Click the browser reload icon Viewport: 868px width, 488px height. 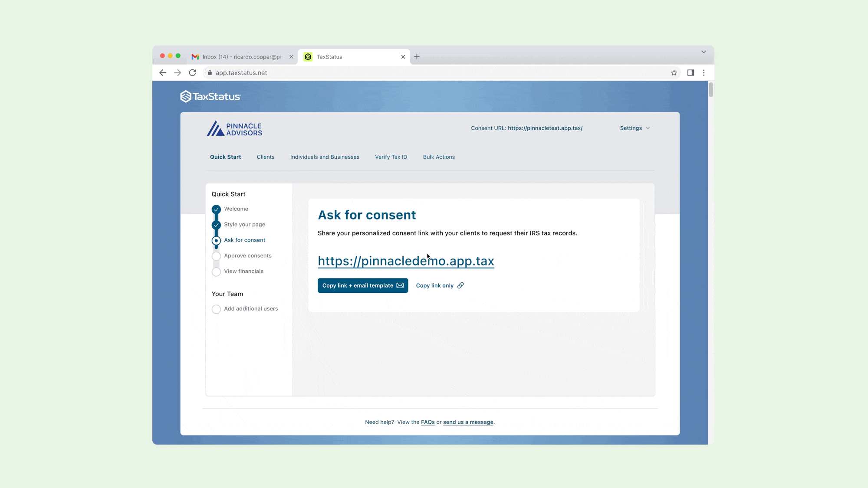pyautogui.click(x=192, y=73)
